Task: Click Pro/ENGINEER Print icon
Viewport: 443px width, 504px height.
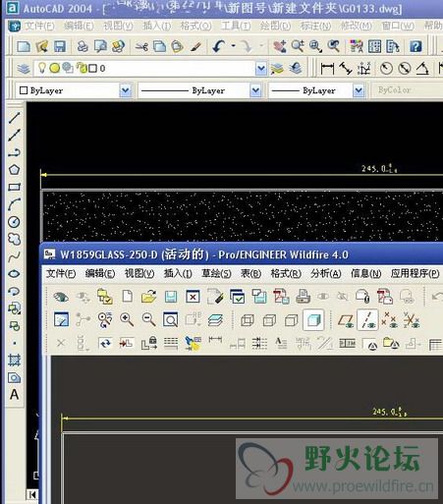Action: coord(303,297)
